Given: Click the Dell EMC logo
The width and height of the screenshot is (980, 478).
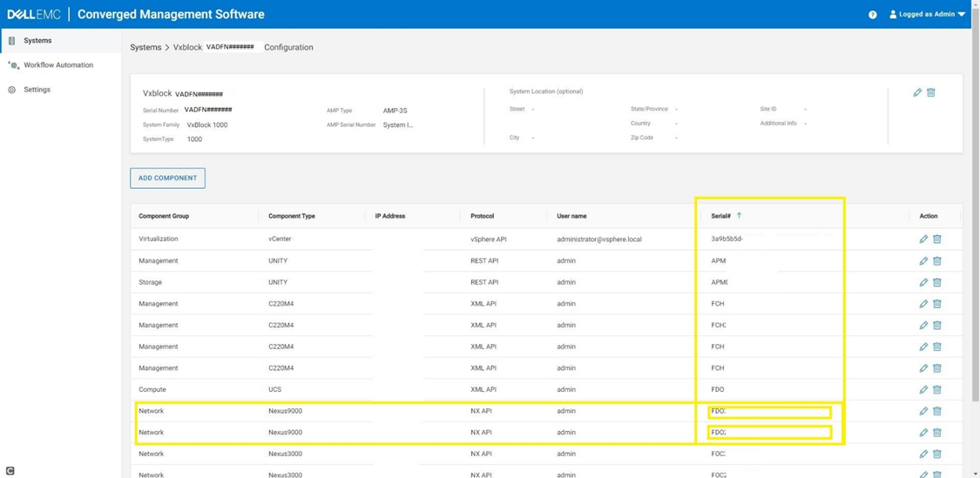Looking at the screenshot, I should coord(34,15).
